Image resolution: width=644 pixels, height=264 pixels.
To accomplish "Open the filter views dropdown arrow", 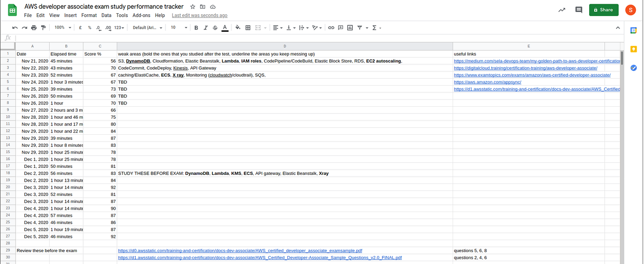I will [x=367, y=28].
